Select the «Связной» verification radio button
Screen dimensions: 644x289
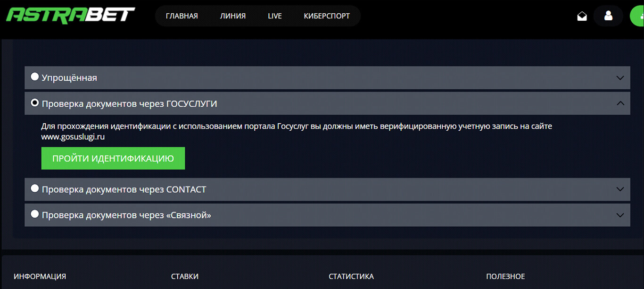[34, 214]
